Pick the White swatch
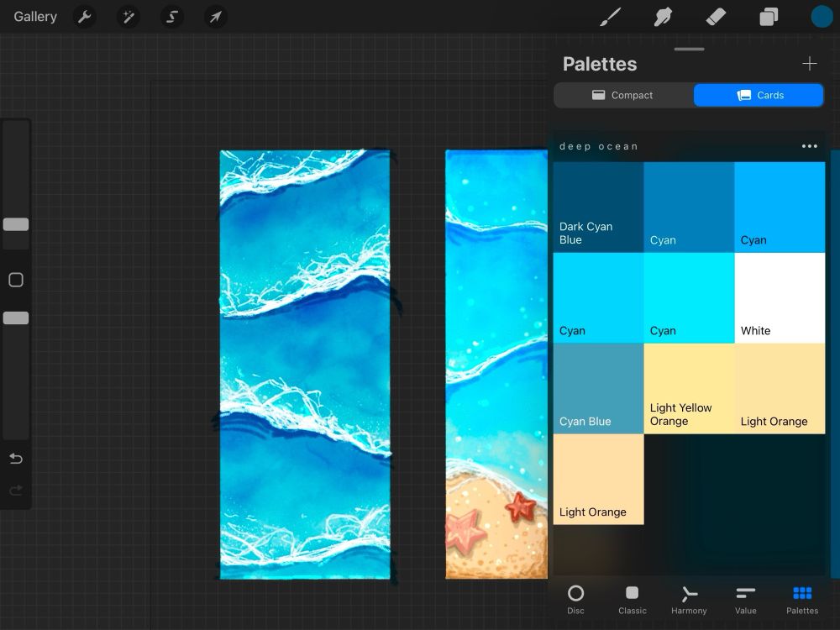This screenshot has width=840, height=630. 780,298
